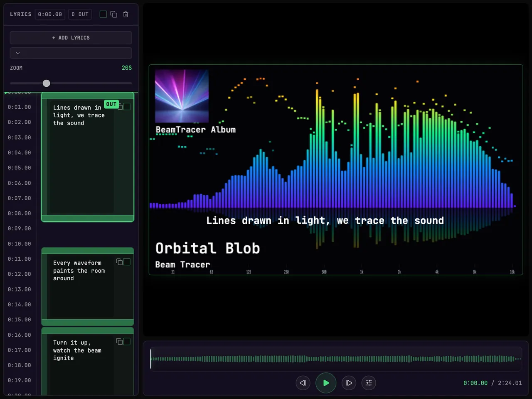Duplicate the 'Turn it up' lyric block
532x399 pixels.
(119, 341)
